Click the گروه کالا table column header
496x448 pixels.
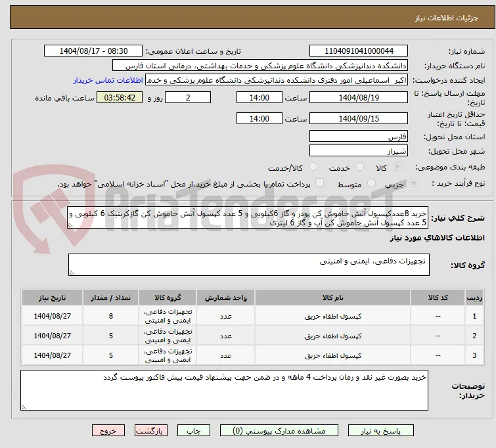[168, 298]
